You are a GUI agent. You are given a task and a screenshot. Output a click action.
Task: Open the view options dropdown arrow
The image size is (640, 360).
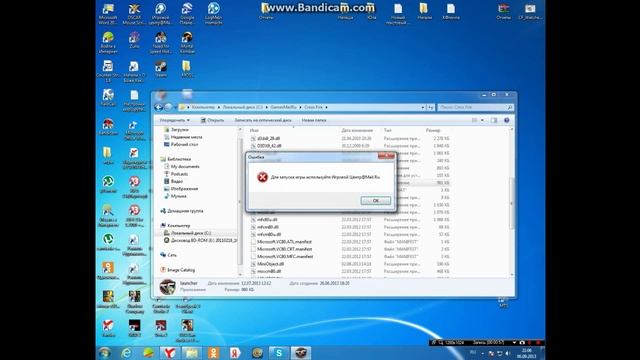click(482, 120)
